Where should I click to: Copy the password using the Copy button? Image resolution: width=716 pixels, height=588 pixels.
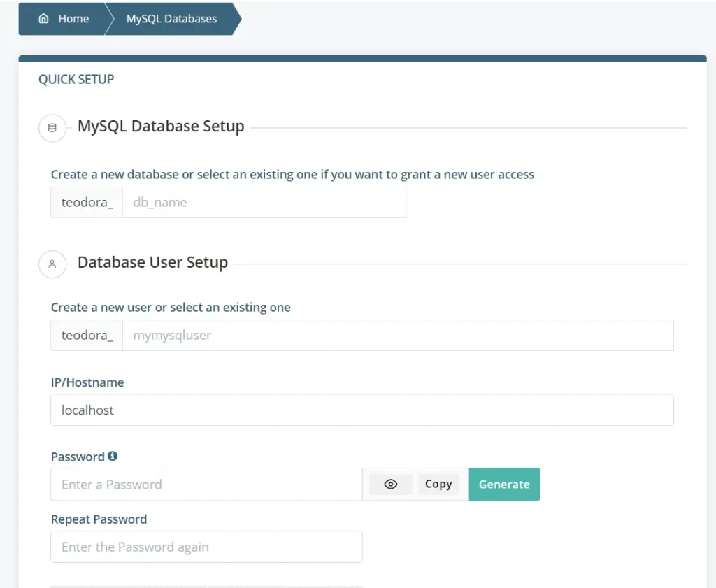438,484
